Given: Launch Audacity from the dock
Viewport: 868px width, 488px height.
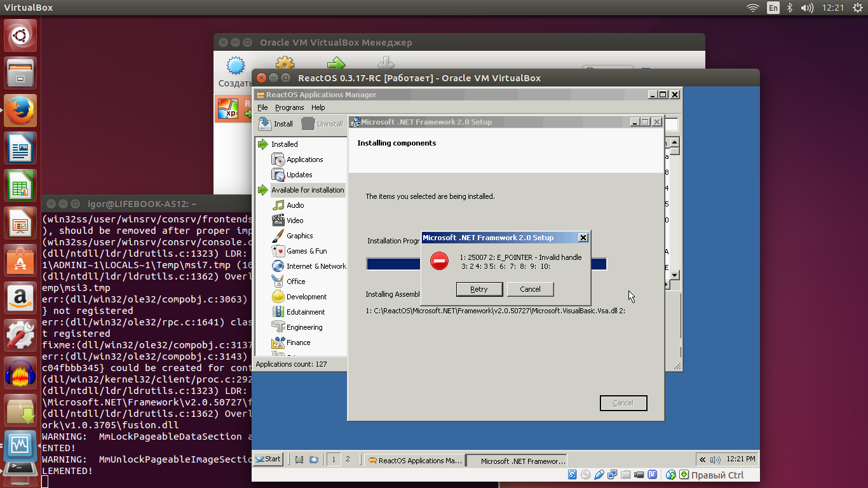Looking at the screenshot, I should click(21, 373).
